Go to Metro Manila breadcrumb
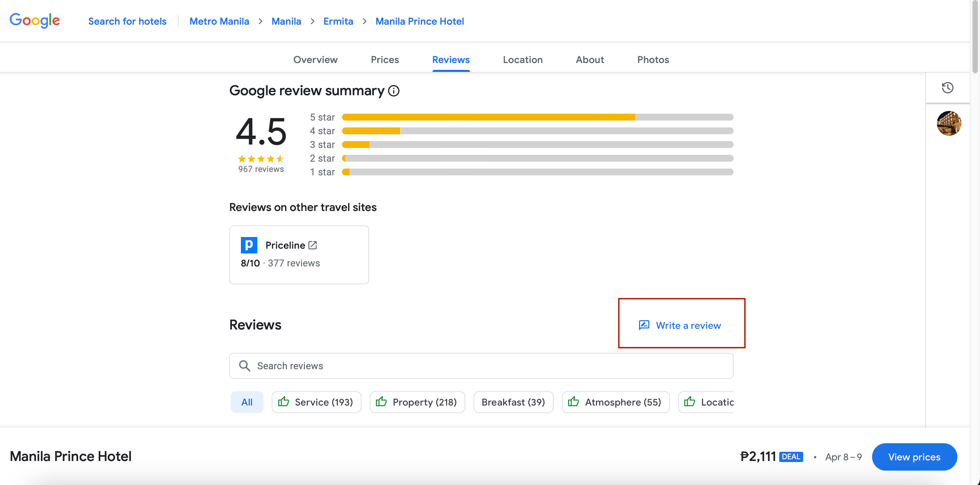Screen dimensions: 980x485 coord(219,21)
